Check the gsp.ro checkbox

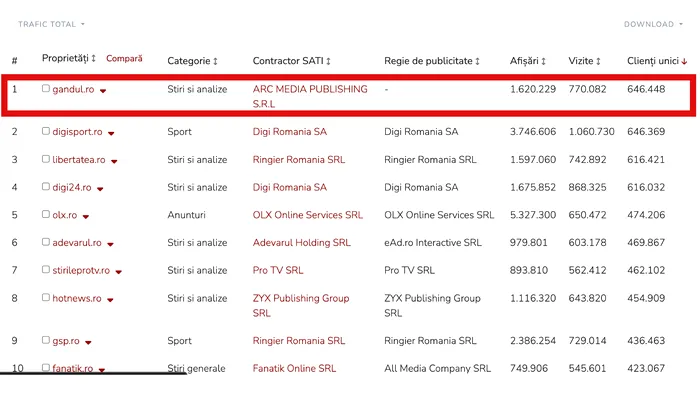(x=46, y=340)
